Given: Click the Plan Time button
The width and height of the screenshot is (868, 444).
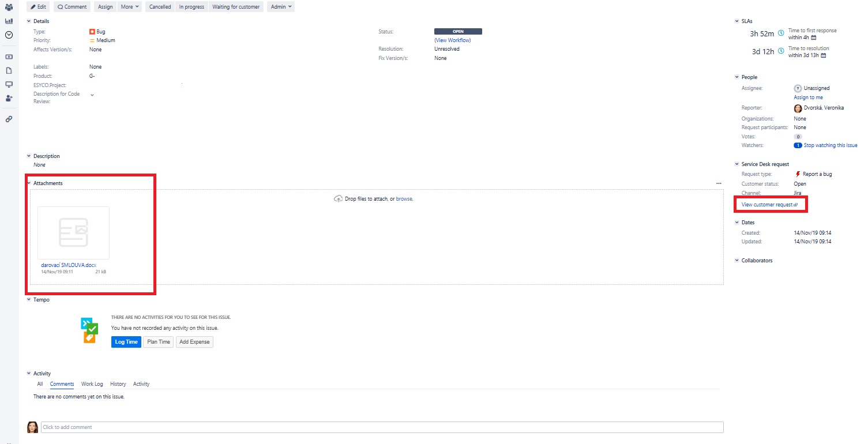Looking at the screenshot, I should click(159, 342).
